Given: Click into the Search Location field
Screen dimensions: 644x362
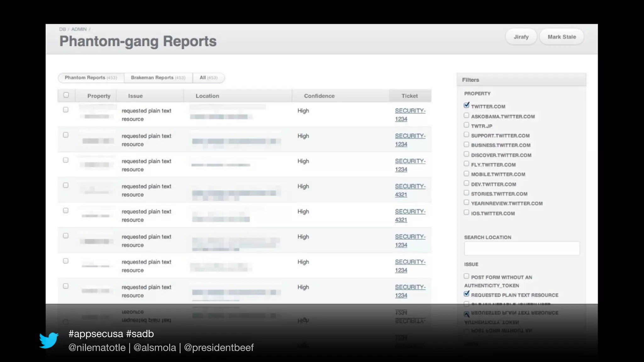Looking at the screenshot, I should click(522, 249).
